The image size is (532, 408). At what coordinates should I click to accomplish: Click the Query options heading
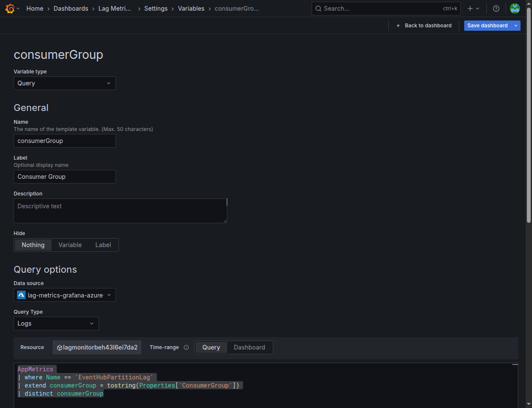45,269
